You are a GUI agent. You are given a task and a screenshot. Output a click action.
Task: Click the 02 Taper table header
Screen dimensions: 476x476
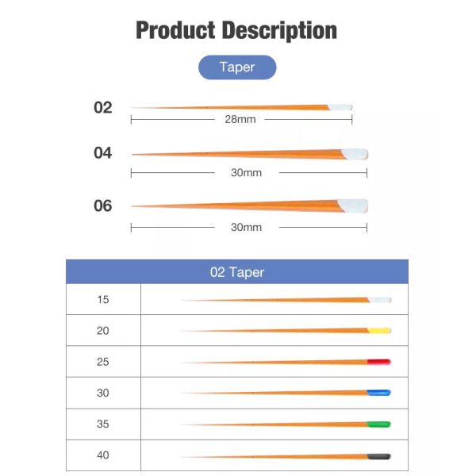(x=237, y=272)
